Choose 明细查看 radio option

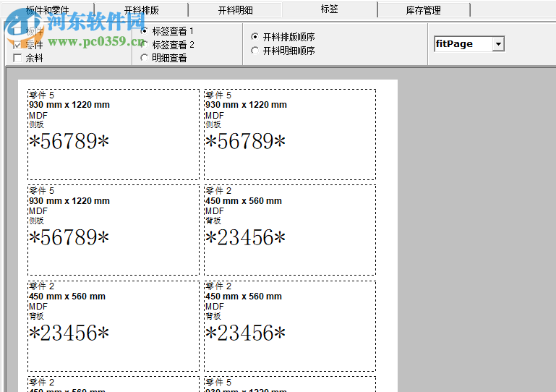(145, 58)
